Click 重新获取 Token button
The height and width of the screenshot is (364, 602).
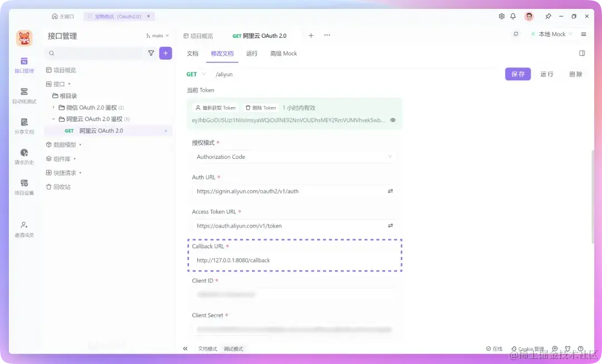215,108
